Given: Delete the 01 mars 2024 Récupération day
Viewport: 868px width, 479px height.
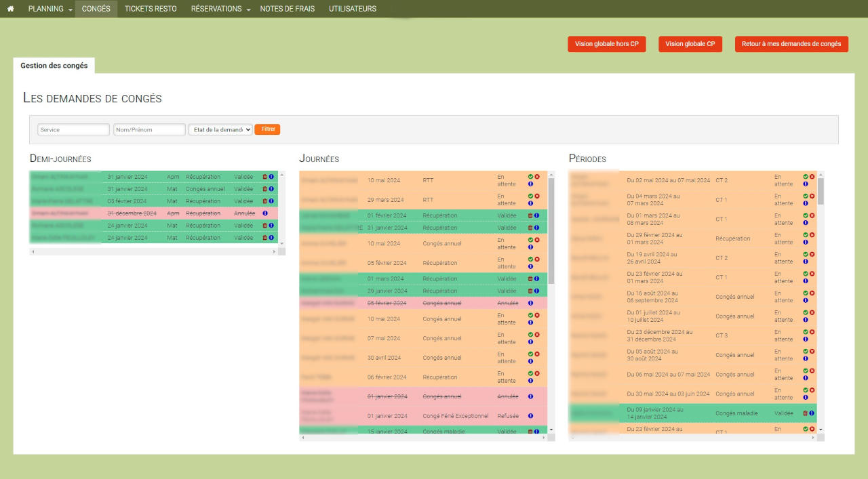Looking at the screenshot, I should [x=531, y=278].
